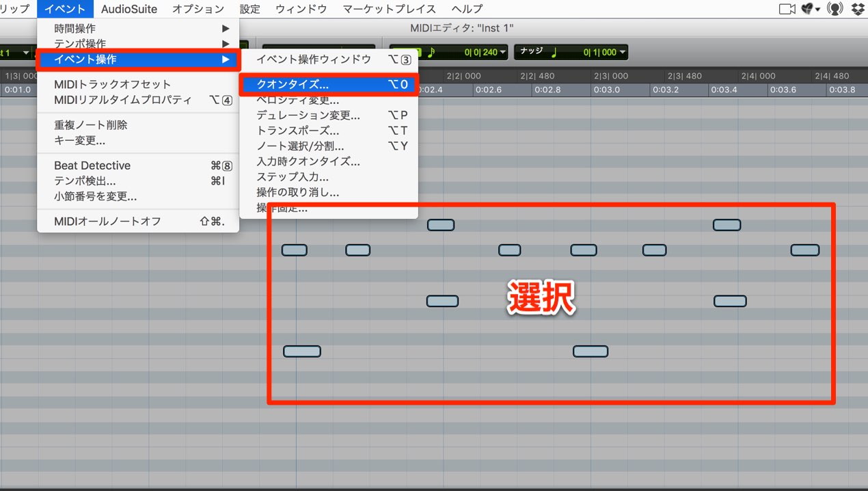Open the heart icon status menu
Viewport: 868px width, 491px height.
pos(811,9)
